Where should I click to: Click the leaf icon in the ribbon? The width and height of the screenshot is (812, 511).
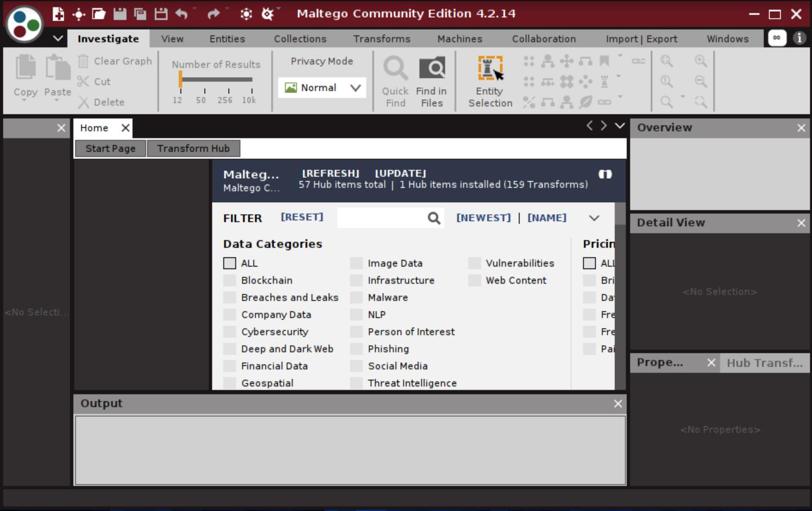[x=585, y=102]
